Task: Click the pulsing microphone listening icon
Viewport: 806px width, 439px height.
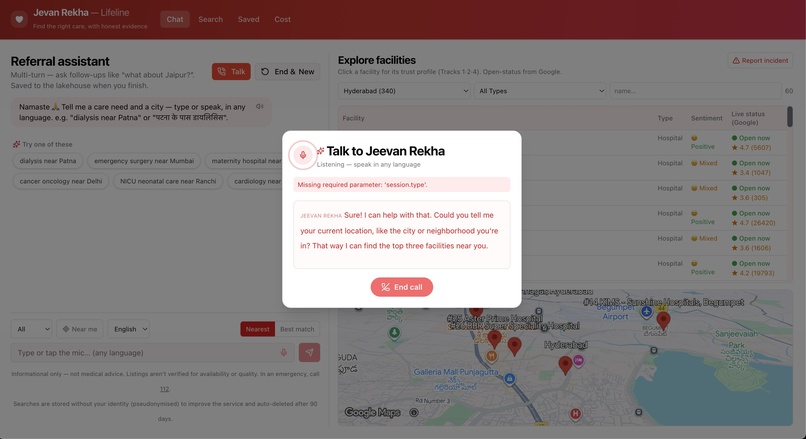Action: tap(303, 155)
